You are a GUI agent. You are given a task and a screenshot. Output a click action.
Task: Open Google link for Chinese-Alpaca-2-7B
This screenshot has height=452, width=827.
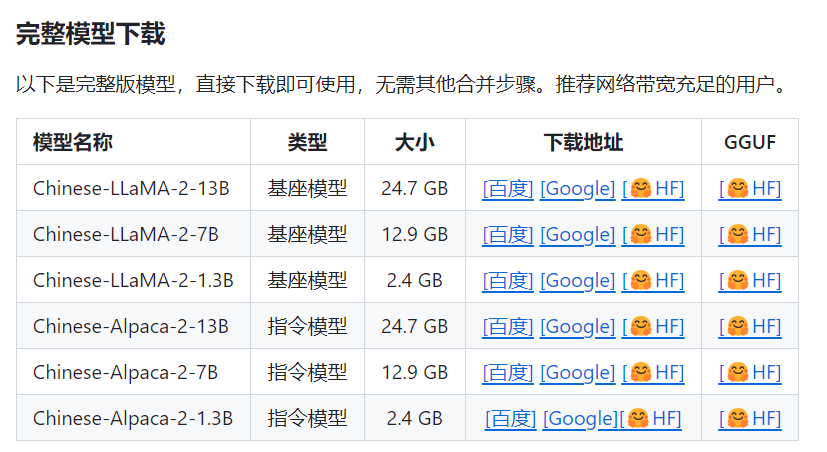pyautogui.click(x=577, y=373)
